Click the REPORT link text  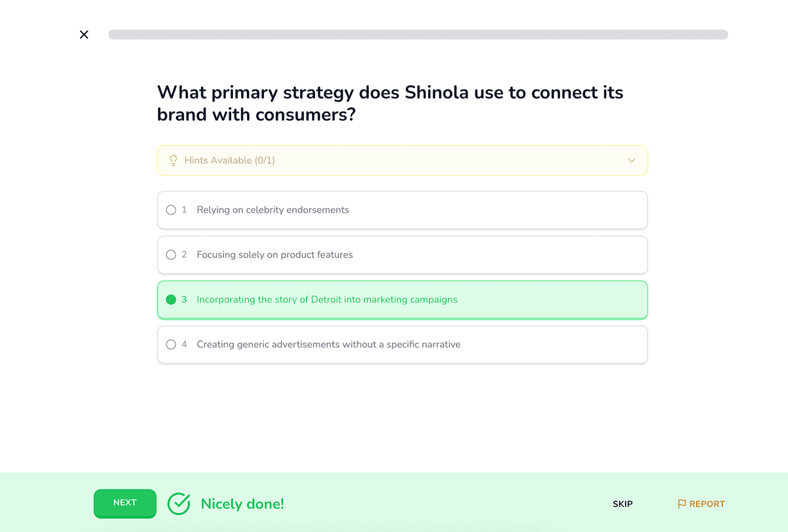pos(707,504)
